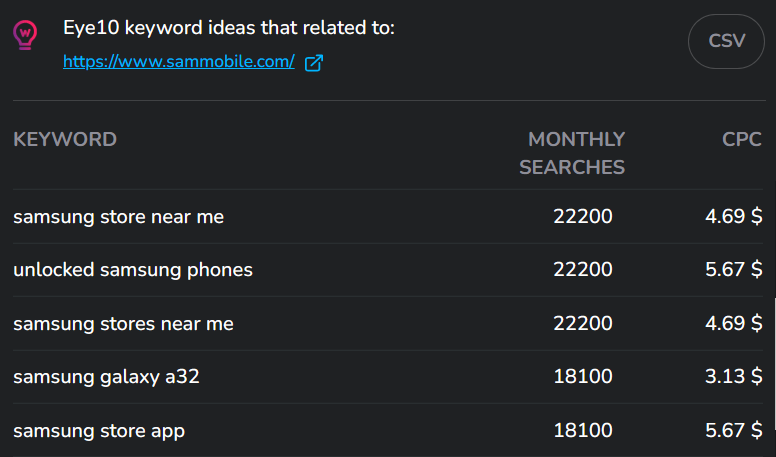The height and width of the screenshot is (457, 776).
Task: Sort by the CPC column header
Action: [x=741, y=140]
